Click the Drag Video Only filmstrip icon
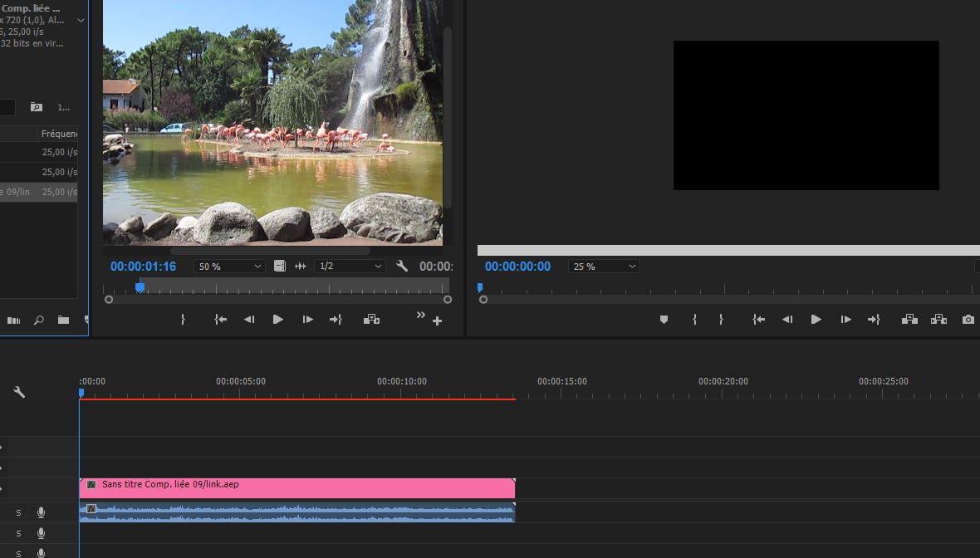The height and width of the screenshot is (558, 980). pos(280,267)
